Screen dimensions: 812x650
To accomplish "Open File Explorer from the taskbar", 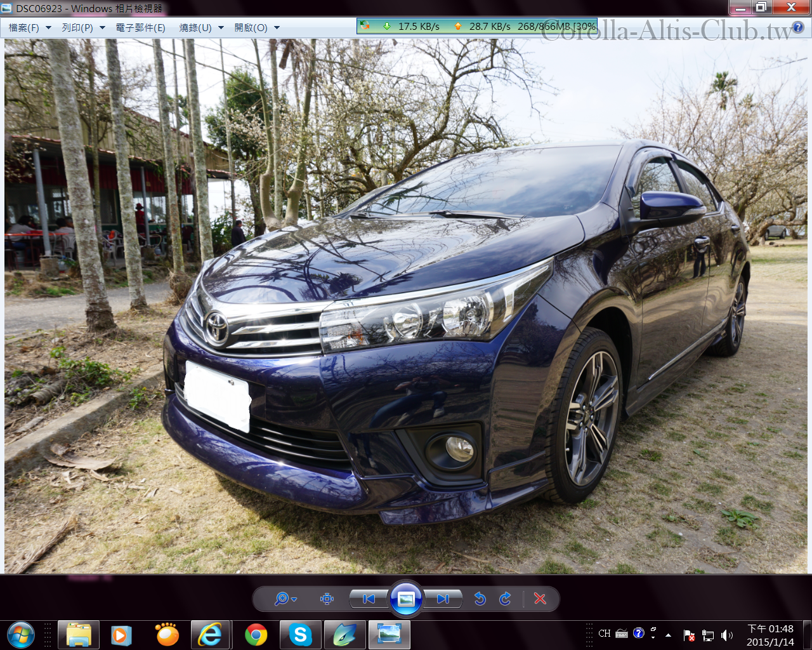I will (79, 635).
